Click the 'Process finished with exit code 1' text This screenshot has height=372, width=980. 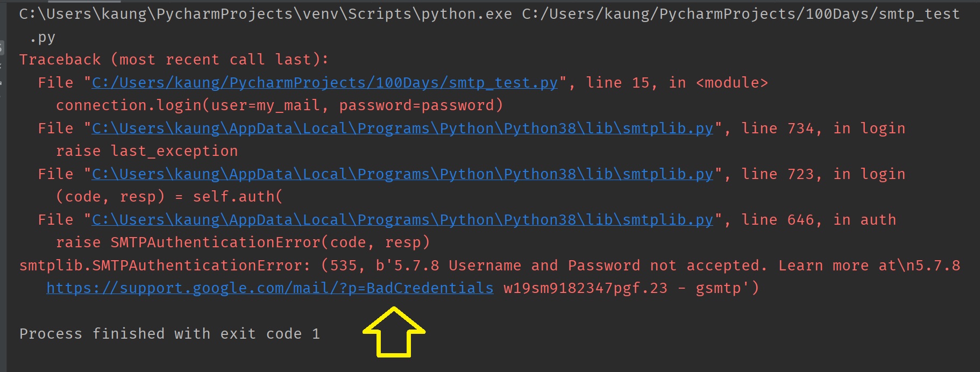[169, 334]
